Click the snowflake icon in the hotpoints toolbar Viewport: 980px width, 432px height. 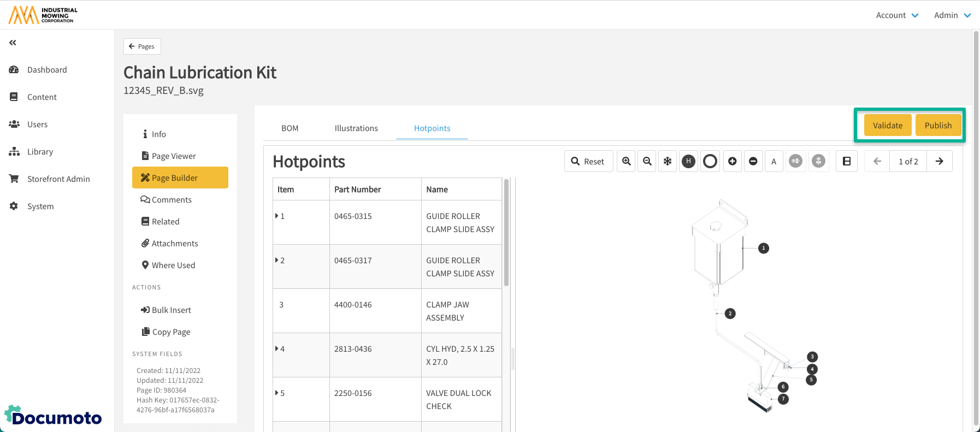point(668,161)
